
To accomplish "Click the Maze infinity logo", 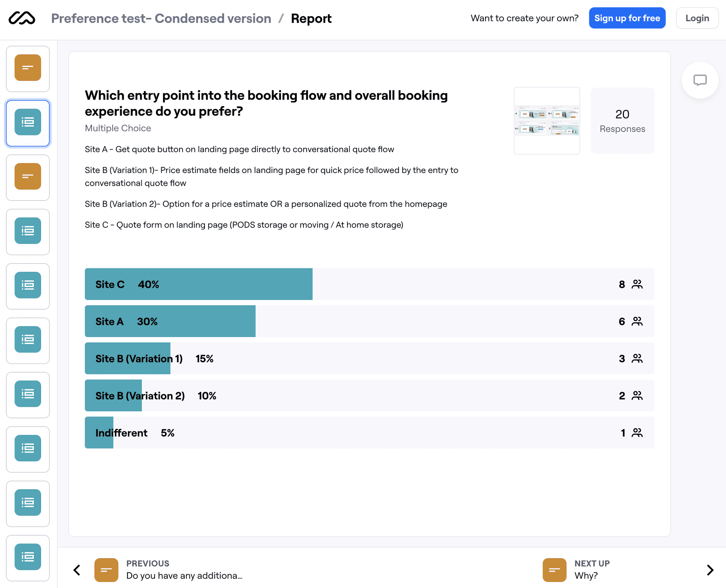I will (22, 18).
